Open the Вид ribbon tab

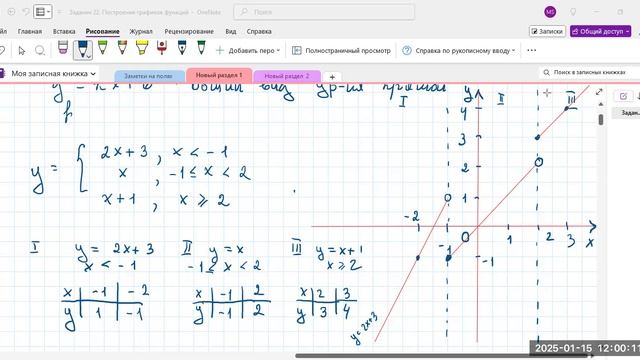pyautogui.click(x=231, y=31)
